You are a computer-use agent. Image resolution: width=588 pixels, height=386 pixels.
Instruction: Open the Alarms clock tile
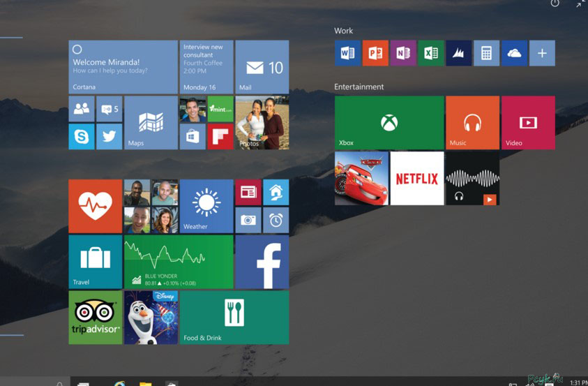click(x=276, y=220)
